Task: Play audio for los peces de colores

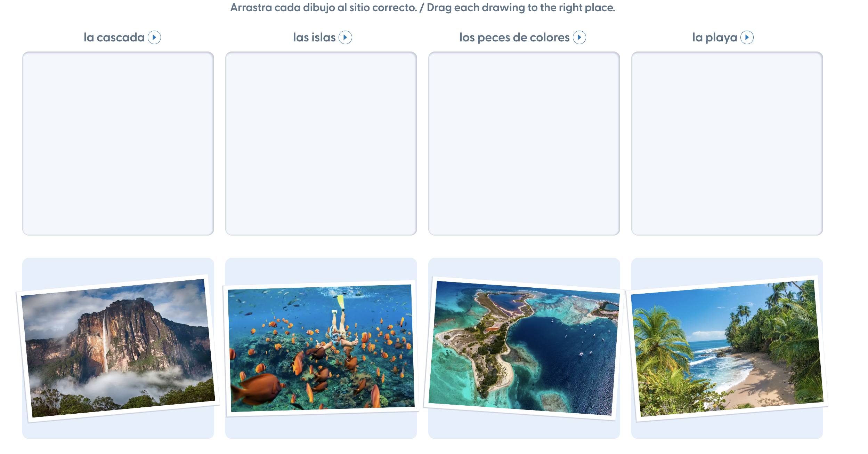Action: pos(579,38)
